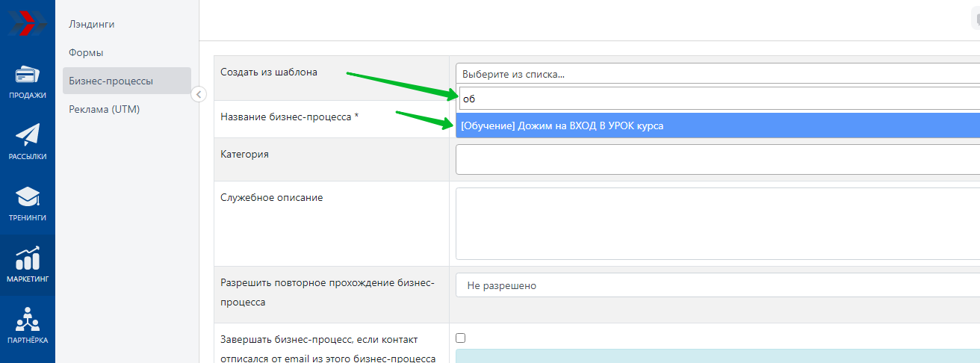The height and width of the screenshot is (363, 980).
Task: Click the red arrow logo in sidebar
Action: (x=28, y=22)
